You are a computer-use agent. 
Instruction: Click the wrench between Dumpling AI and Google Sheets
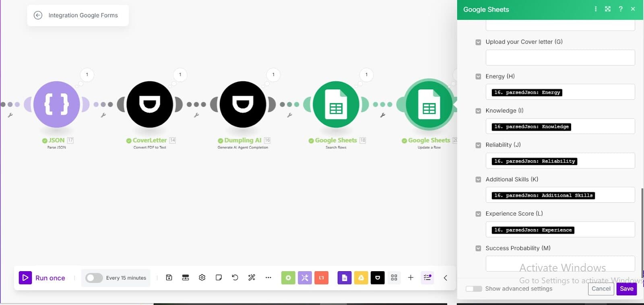289,115
